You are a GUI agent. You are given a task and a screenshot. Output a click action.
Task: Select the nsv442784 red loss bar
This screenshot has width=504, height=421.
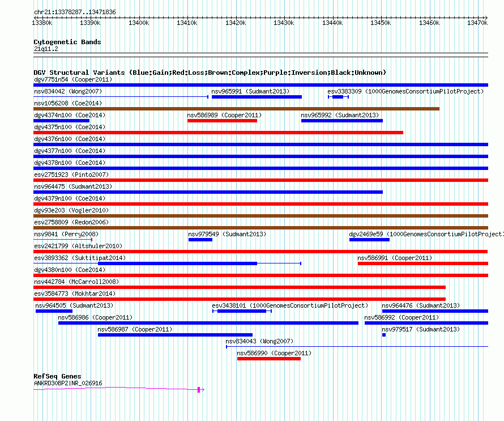(x=240, y=287)
